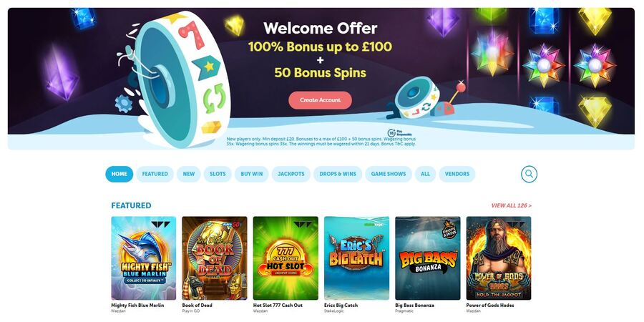Follow the VIEW ALL 126 link

point(512,205)
